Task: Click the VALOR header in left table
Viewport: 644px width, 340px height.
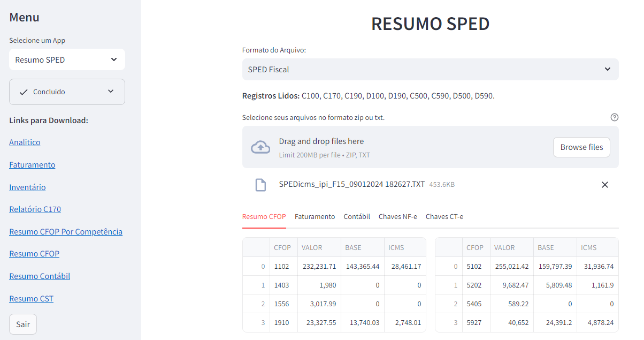Action: 319,247
